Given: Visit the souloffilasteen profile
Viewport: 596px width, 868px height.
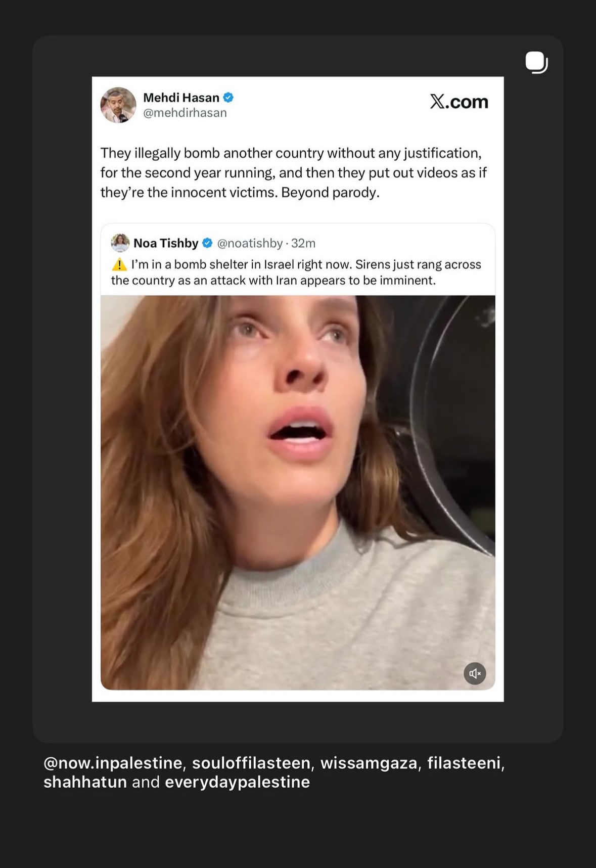Looking at the screenshot, I should coord(251,762).
